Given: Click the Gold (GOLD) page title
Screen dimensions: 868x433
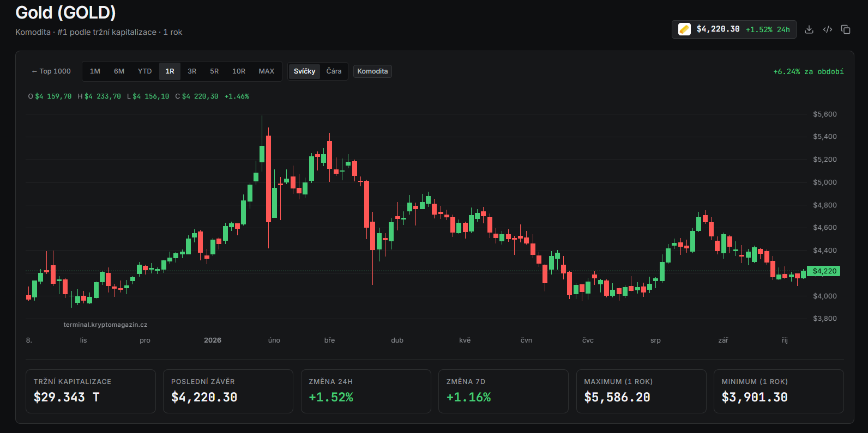Looking at the screenshot, I should pos(65,13).
